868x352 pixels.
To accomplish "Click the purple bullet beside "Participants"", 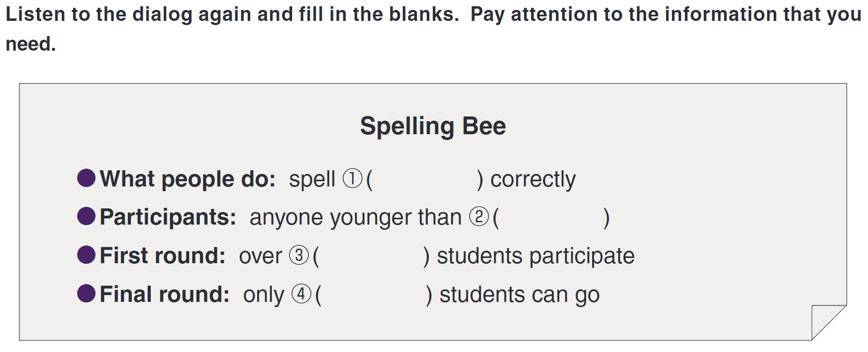I will [x=86, y=216].
